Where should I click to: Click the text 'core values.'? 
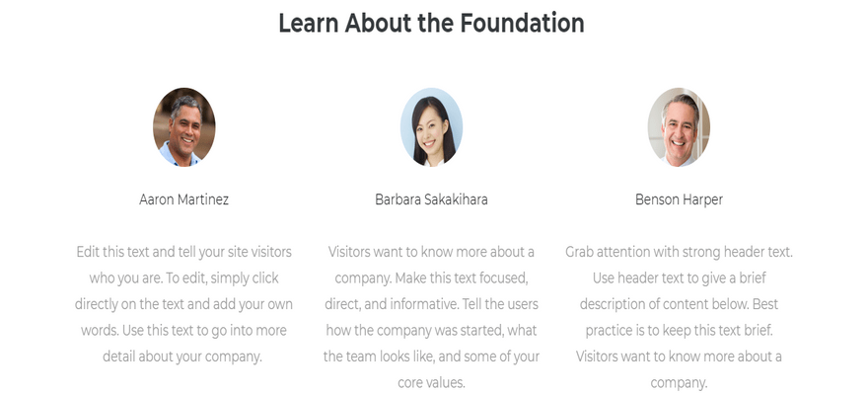point(431,382)
